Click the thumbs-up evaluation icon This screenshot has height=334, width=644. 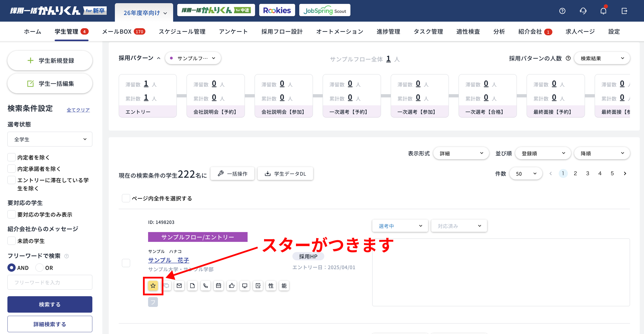(x=231, y=286)
